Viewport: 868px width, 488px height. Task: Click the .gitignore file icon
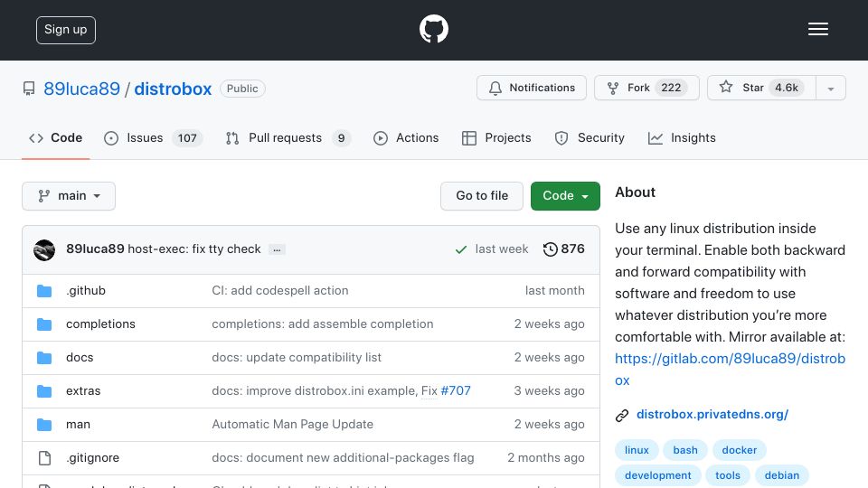[x=44, y=458]
